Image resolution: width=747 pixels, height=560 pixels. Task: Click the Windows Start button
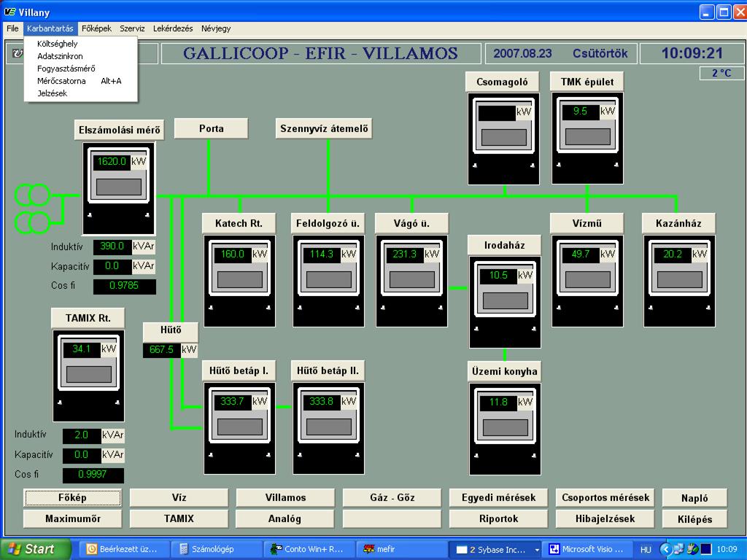[35, 549]
